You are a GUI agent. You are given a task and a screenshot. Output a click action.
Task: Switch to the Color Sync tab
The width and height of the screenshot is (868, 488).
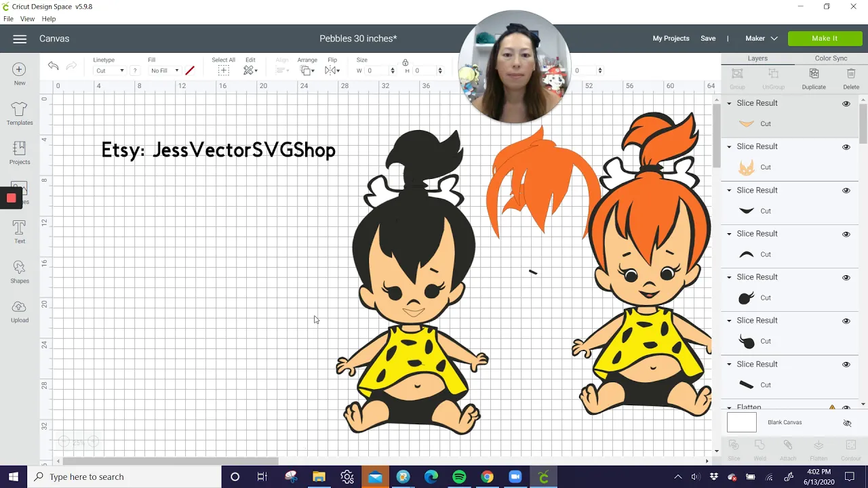point(831,58)
